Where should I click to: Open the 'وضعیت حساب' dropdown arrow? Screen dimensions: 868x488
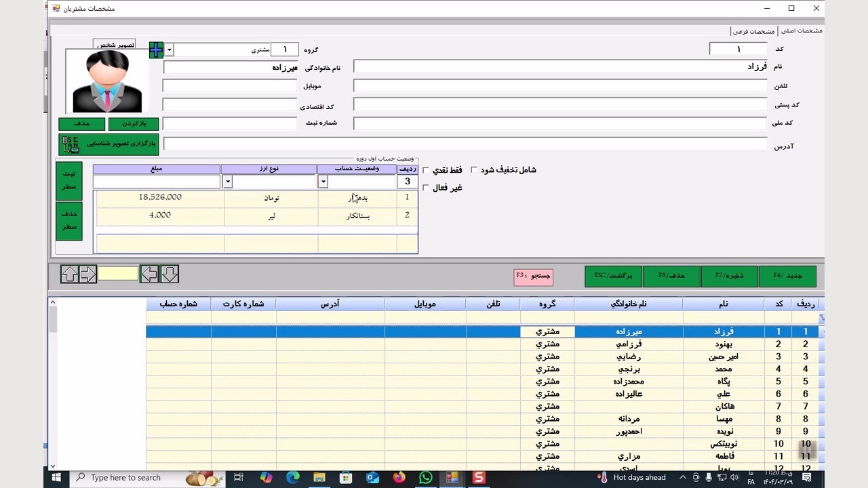pyautogui.click(x=323, y=182)
